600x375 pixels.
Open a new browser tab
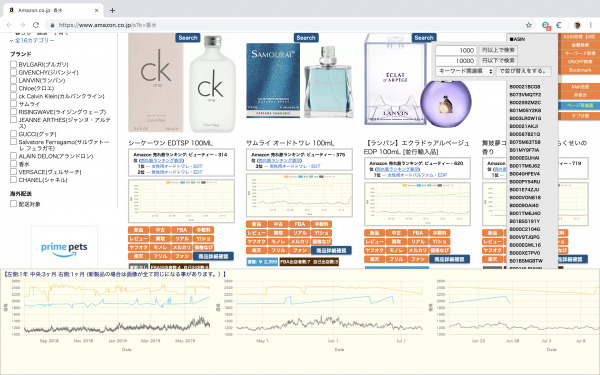click(112, 10)
